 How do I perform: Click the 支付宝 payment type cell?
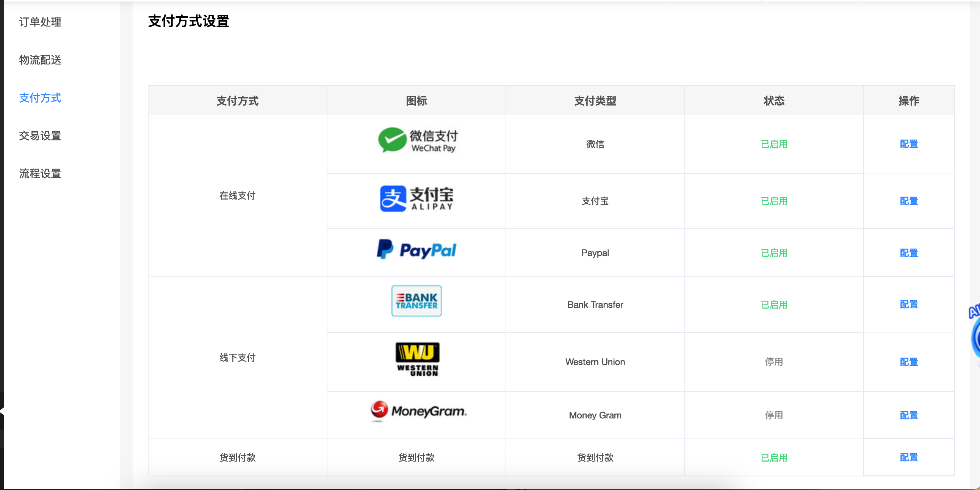595,201
